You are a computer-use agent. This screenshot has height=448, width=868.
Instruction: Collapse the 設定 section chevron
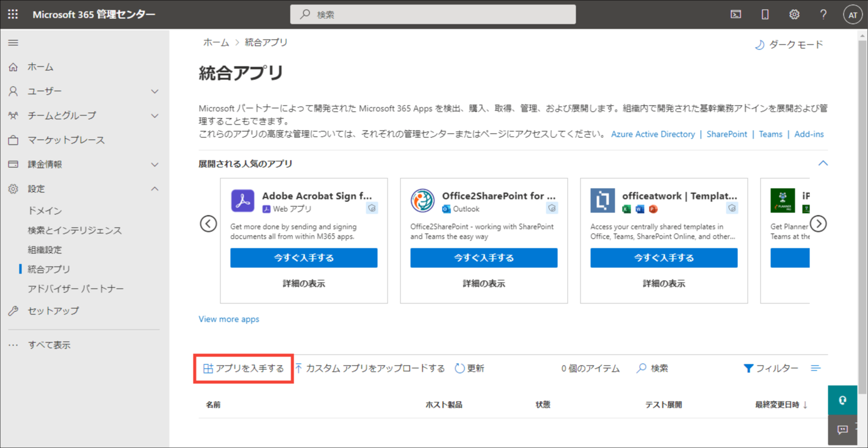point(154,189)
